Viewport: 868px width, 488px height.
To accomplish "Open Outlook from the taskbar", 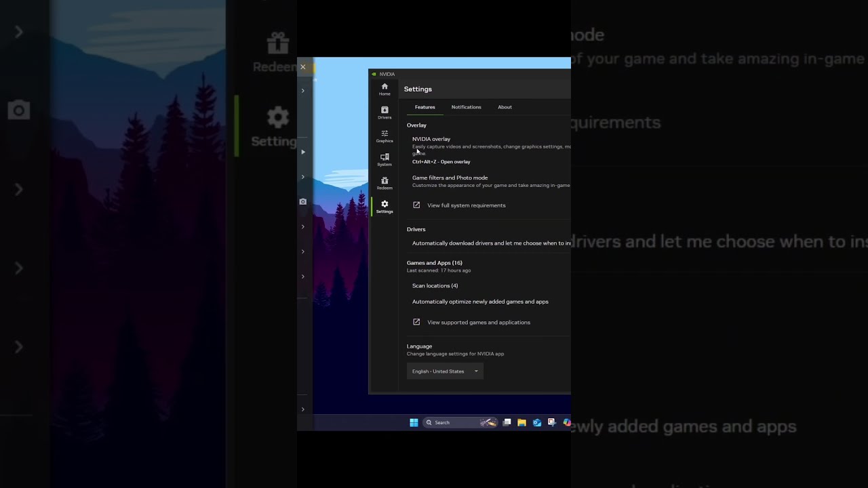I will click(536, 422).
